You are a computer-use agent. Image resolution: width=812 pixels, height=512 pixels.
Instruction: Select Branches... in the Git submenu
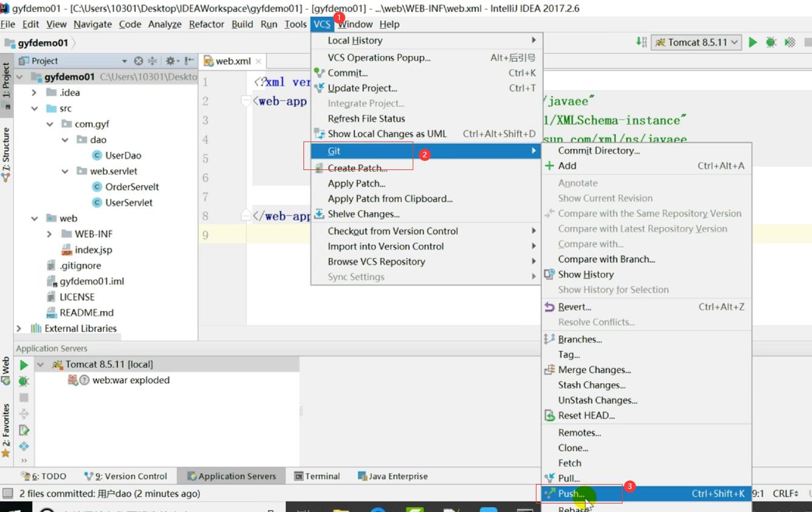[646, 340]
